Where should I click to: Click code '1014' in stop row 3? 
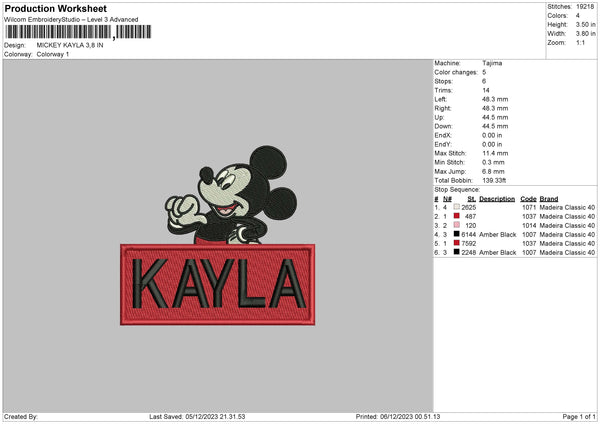point(529,225)
